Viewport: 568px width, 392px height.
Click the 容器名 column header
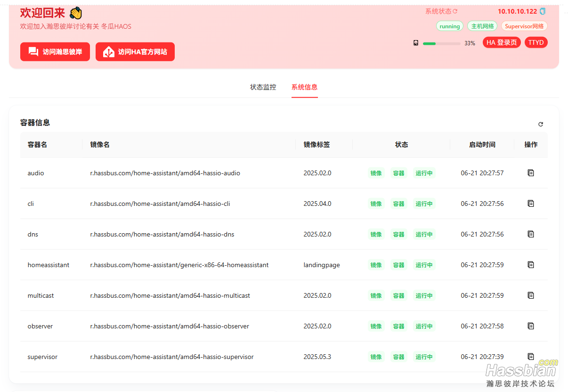(x=37, y=145)
